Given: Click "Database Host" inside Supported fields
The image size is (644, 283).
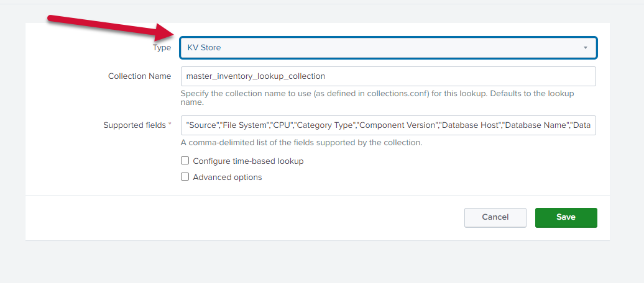Looking at the screenshot, I should click(x=471, y=125).
